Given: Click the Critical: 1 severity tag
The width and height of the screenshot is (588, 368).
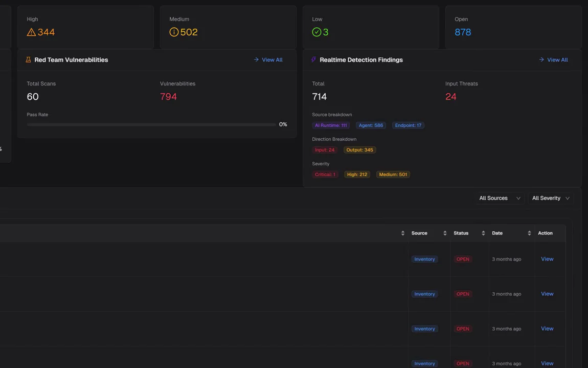Looking at the screenshot, I should click(325, 175).
